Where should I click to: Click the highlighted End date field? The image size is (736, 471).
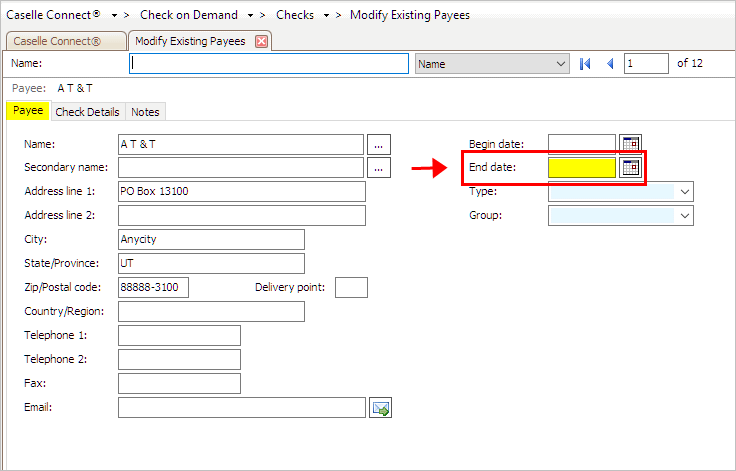[581, 168]
